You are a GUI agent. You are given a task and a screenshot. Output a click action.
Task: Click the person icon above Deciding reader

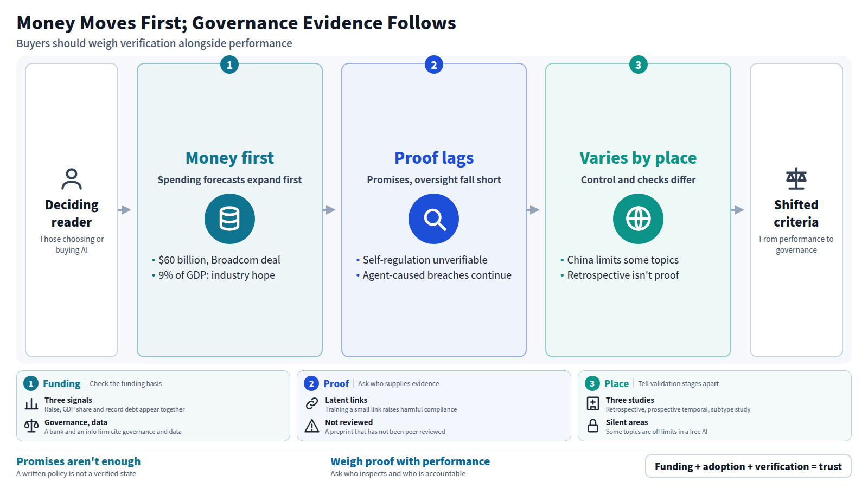72,179
